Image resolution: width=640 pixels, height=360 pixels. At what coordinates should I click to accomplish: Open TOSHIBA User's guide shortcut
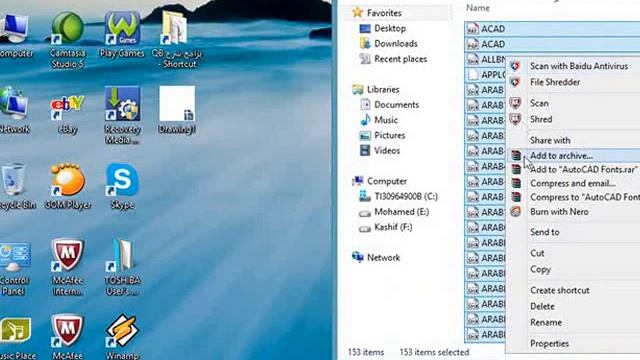122,268
